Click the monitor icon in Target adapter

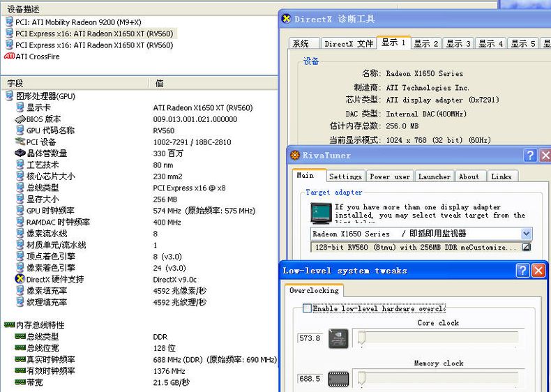click(x=321, y=213)
